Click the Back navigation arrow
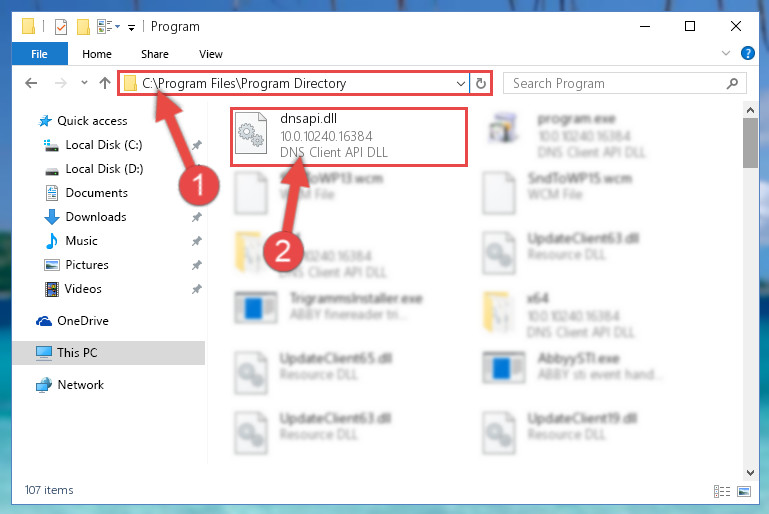 click(31, 83)
